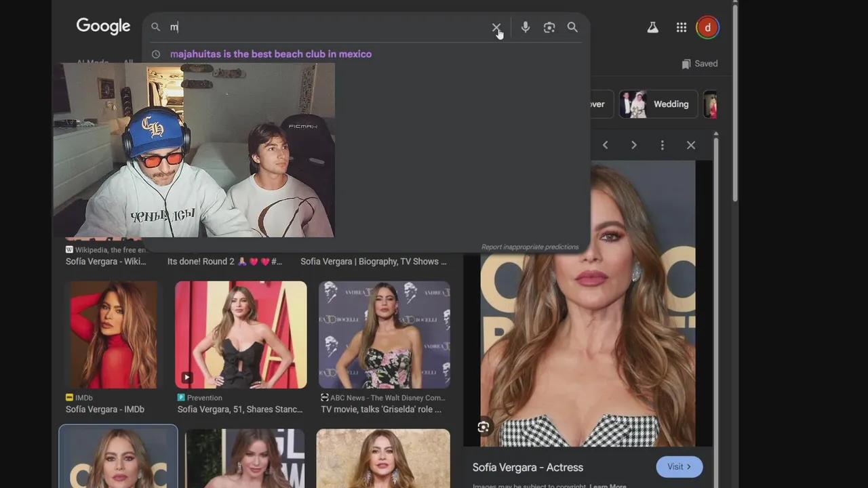Go to previous image in preview panel

pos(605,145)
